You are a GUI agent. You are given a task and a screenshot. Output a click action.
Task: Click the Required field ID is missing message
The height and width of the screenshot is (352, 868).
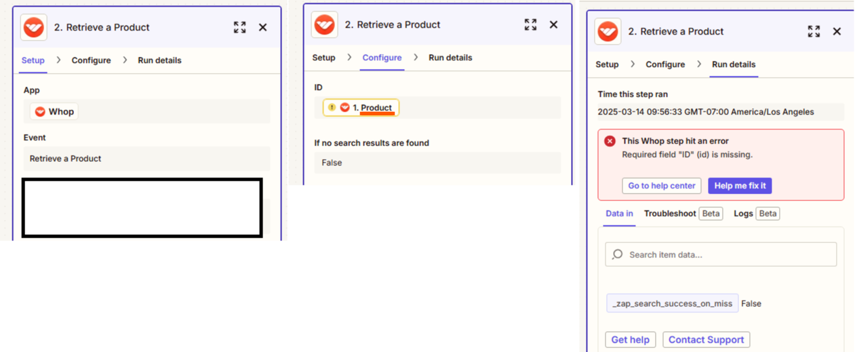(687, 155)
